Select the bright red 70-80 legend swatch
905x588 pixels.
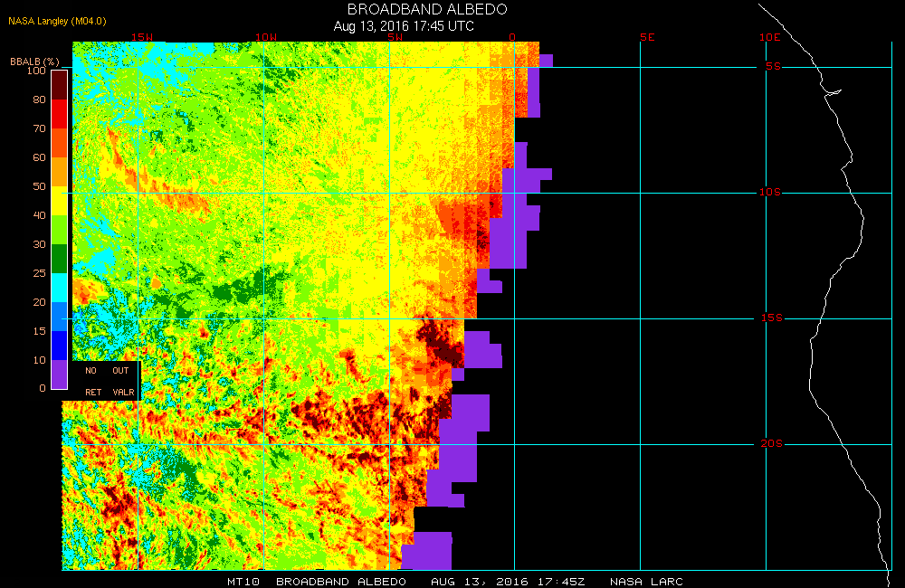pos(60,114)
